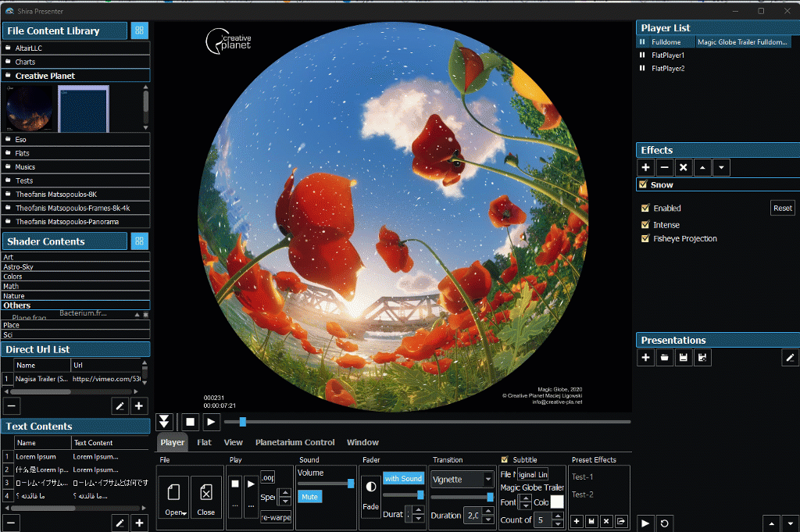The height and width of the screenshot is (532, 800).
Task: Expand the Astro-Sky shader category
Action: 76,266
